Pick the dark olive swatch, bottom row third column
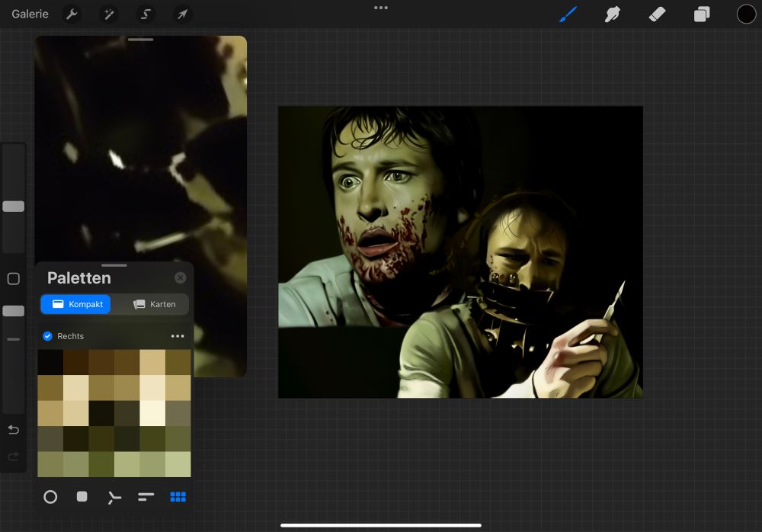Viewport: 762px width, 532px height. [x=101, y=464]
